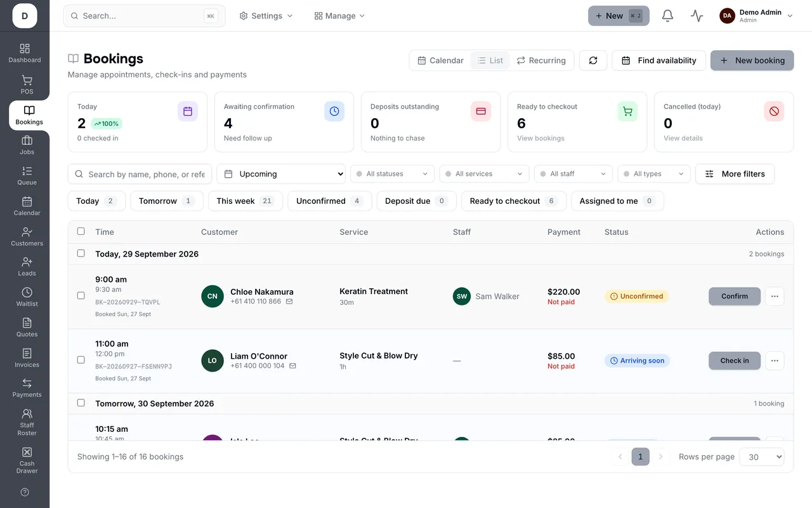This screenshot has height=508, width=812.
Task: Open Cash Drawer in the sidebar
Action: tap(27, 460)
